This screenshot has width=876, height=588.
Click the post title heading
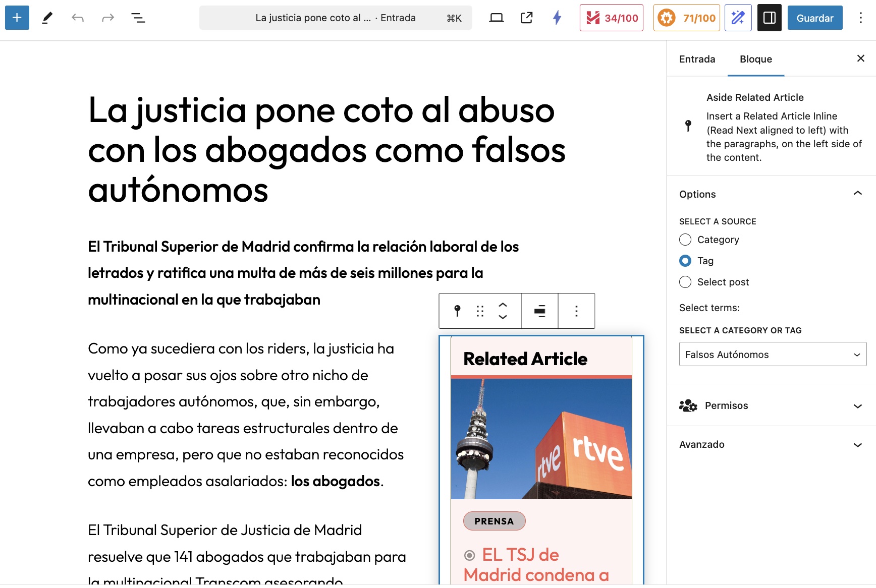[326, 150]
